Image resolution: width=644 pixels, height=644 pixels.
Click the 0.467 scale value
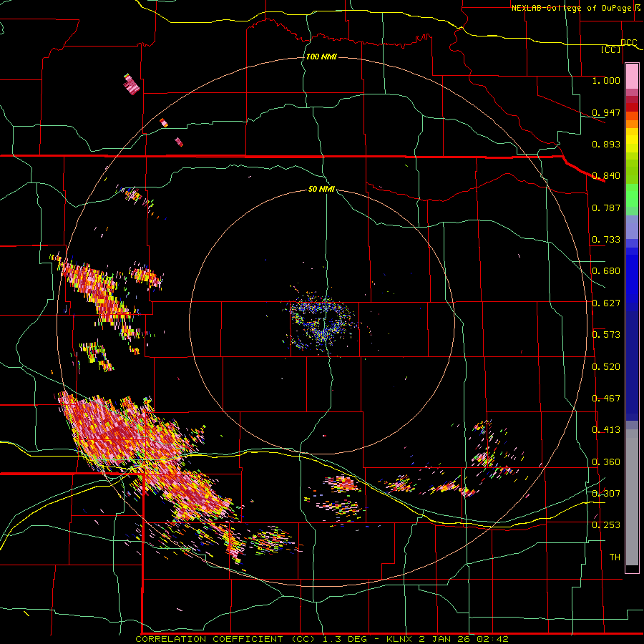(x=606, y=399)
